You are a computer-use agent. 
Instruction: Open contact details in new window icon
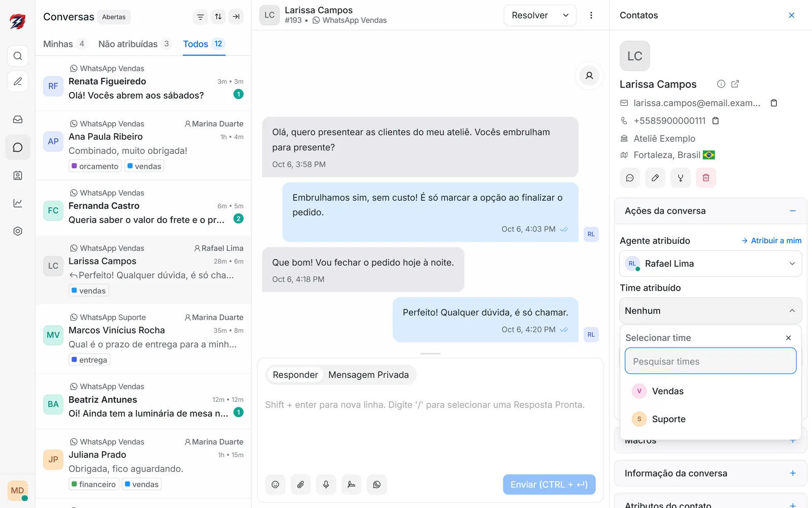click(x=735, y=84)
